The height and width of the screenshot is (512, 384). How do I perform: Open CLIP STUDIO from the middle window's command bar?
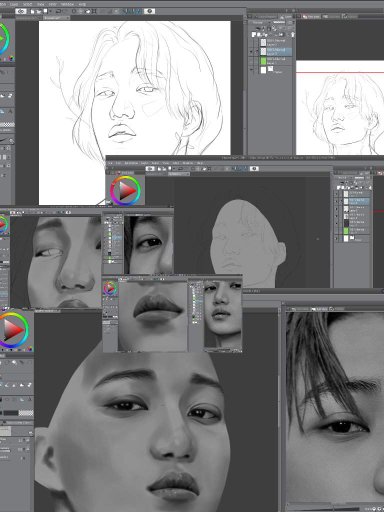(150, 169)
